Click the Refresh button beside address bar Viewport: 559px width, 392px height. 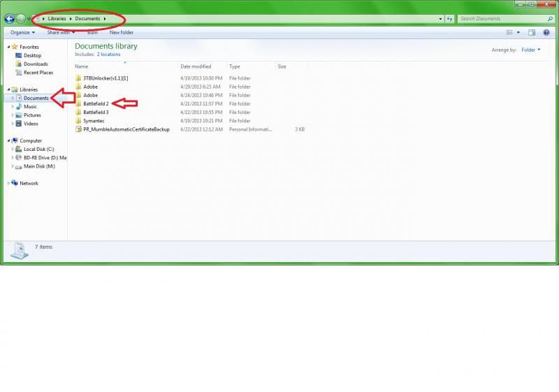coord(450,19)
